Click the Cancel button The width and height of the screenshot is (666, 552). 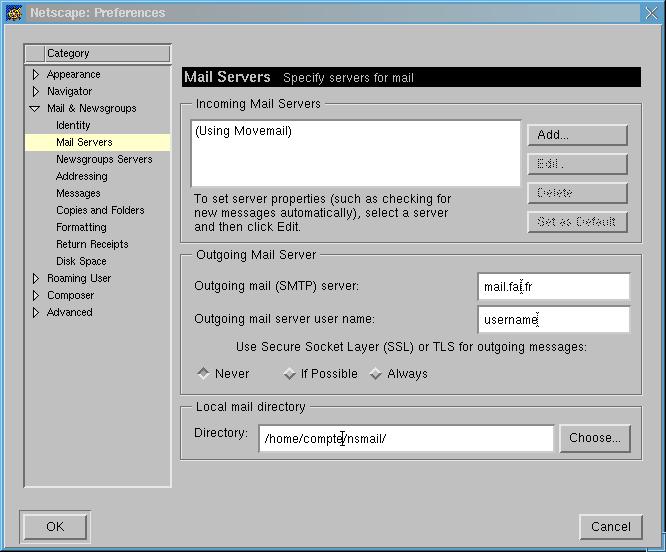point(611,527)
